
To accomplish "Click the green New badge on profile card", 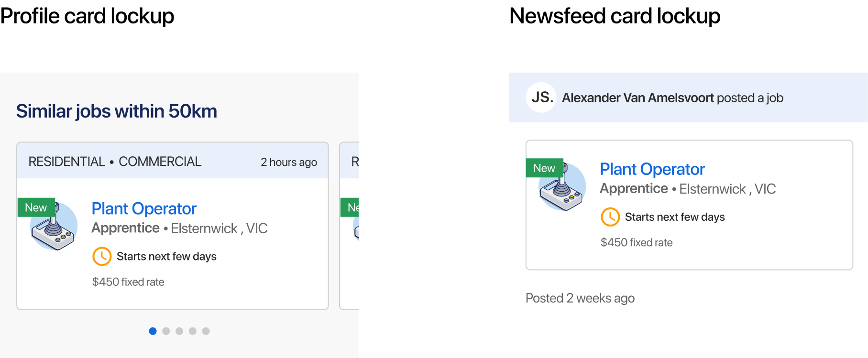I will [36, 207].
